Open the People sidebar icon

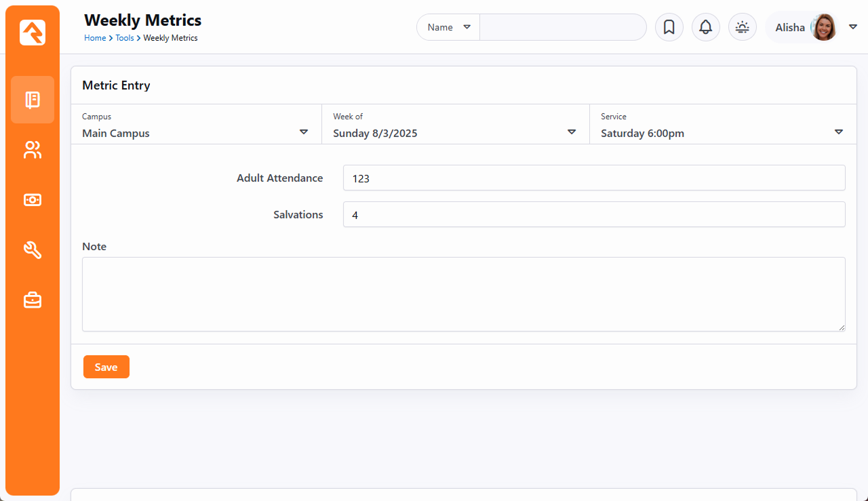pos(33,150)
